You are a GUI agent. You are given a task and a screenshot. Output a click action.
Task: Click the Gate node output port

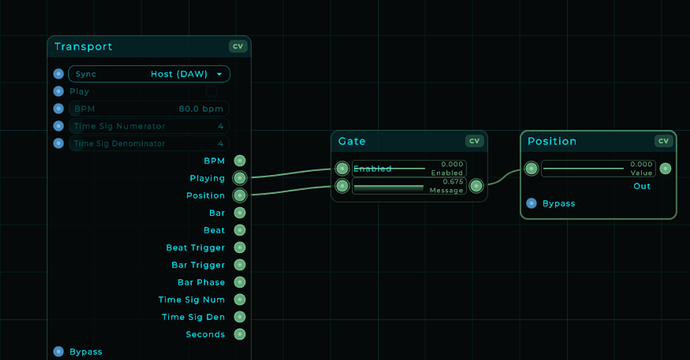(x=476, y=186)
